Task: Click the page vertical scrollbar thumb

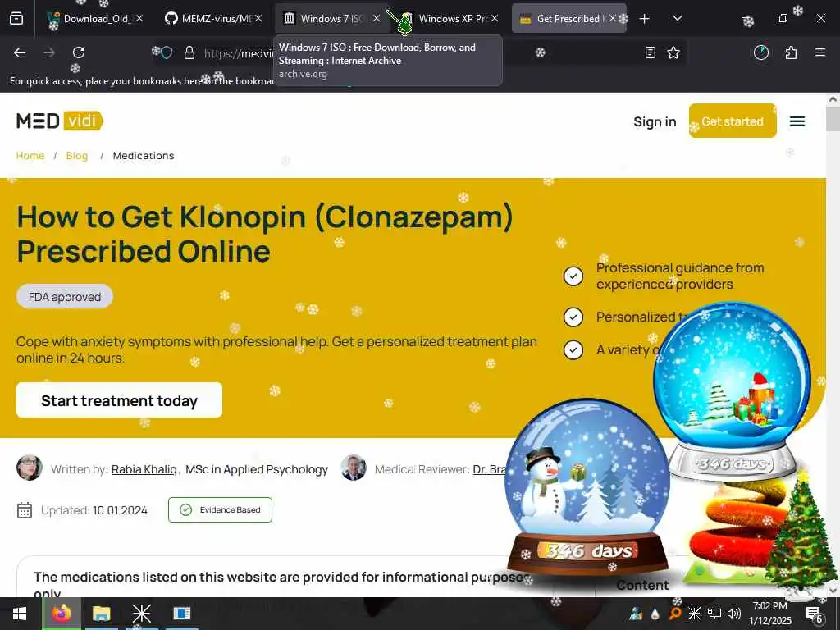Action: coord(833,119)
